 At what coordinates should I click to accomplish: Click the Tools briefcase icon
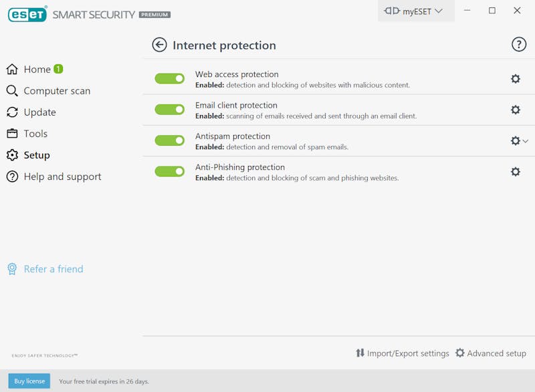click(x=12, y=133)
